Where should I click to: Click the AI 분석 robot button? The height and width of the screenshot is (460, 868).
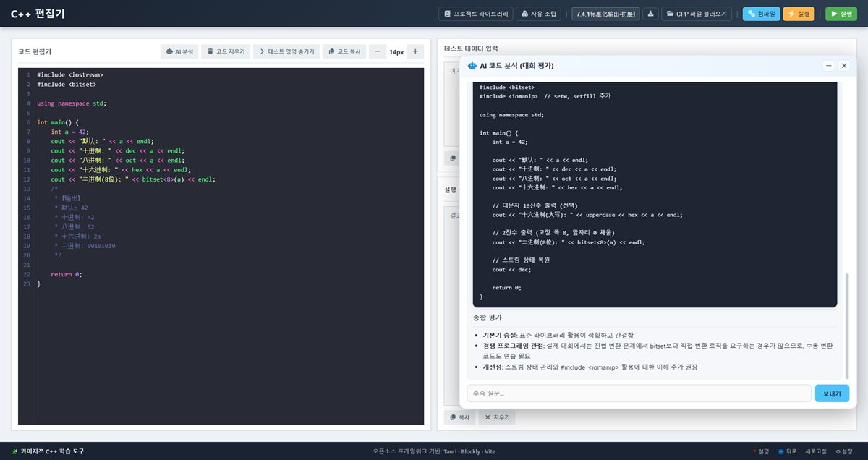179,52
